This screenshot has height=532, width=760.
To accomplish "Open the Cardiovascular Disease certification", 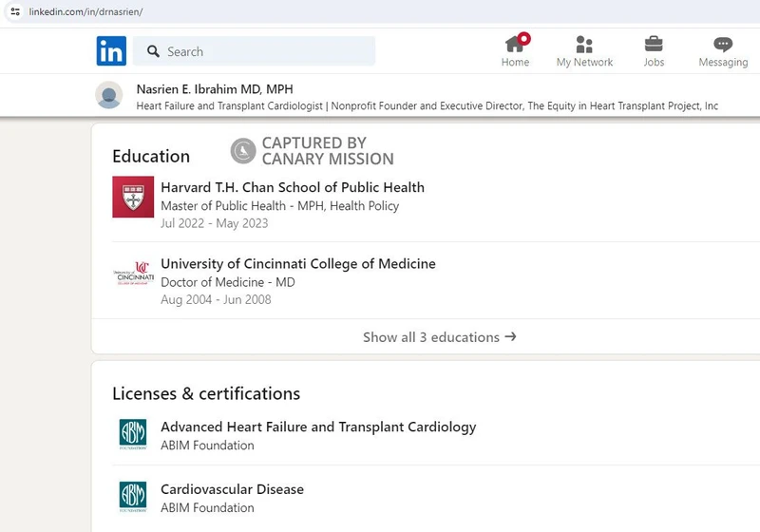I will coord(232,489).
